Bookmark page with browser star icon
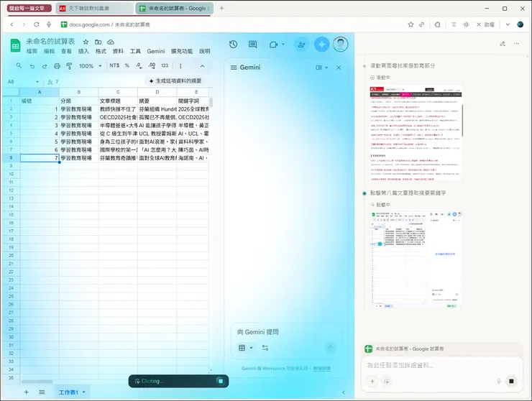This screenshot has width=532, height=401. tap(411, 24)
